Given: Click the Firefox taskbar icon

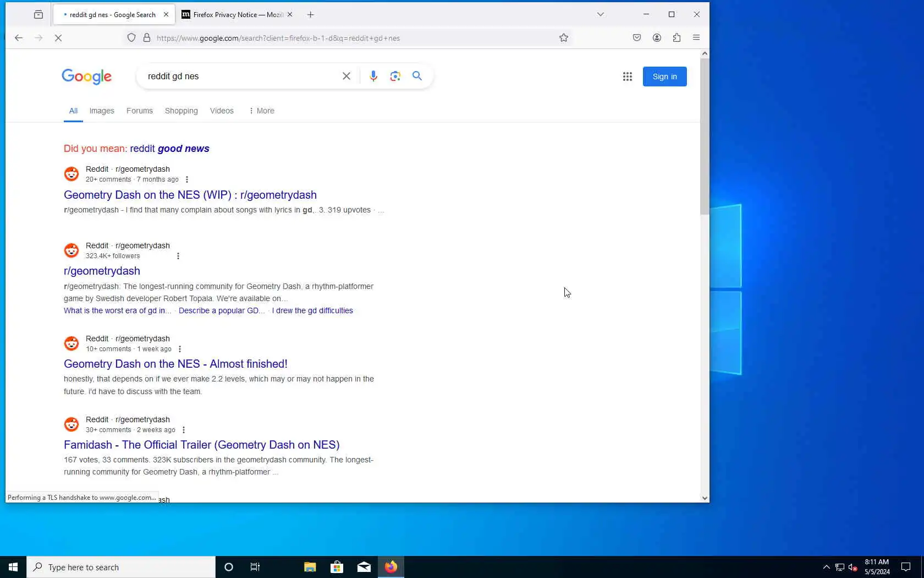Looking at the screenshot, I should (391, 567).
